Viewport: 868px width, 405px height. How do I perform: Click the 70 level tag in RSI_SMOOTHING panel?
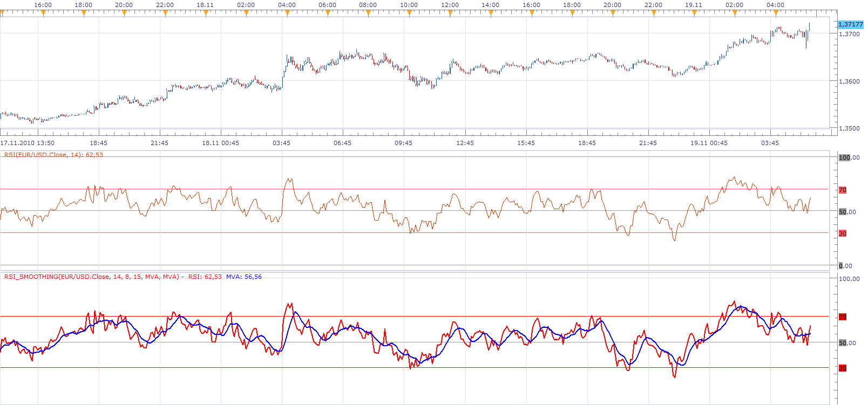click(x=843, y=317)
